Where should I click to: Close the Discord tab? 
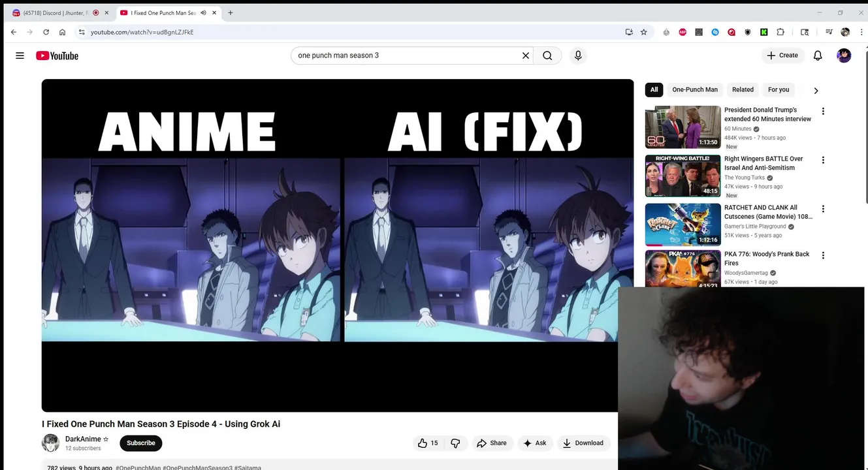[106, 12]
